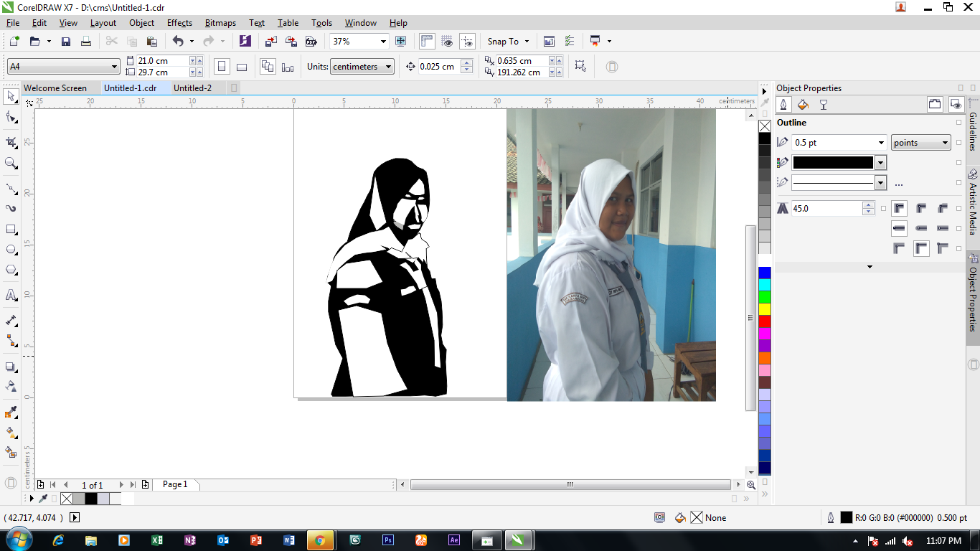Select the Zoom tool in the toolbox
Viewport: 980px width, 551px height.
pyautogui.click(x=11, y=164)
